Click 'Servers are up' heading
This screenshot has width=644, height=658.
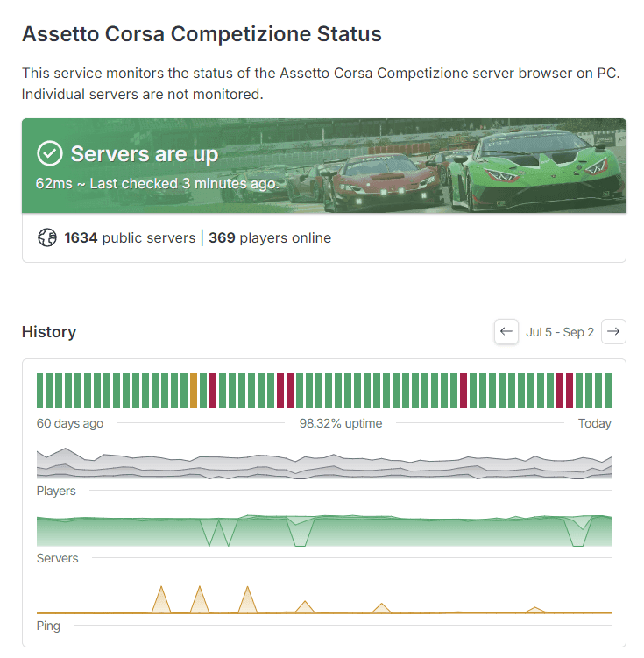point(145,153)
